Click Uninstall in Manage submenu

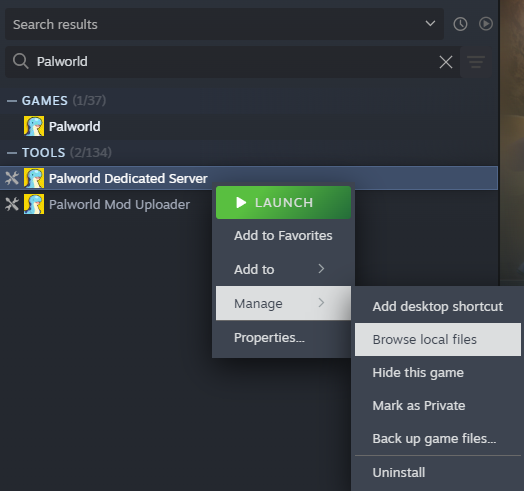tap(438, 472)
